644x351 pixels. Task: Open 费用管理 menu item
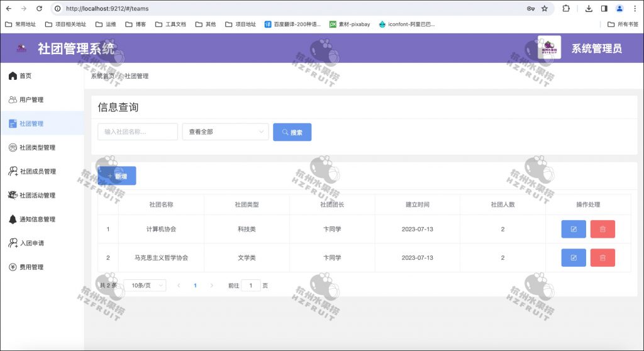click(x=42, y=267)
